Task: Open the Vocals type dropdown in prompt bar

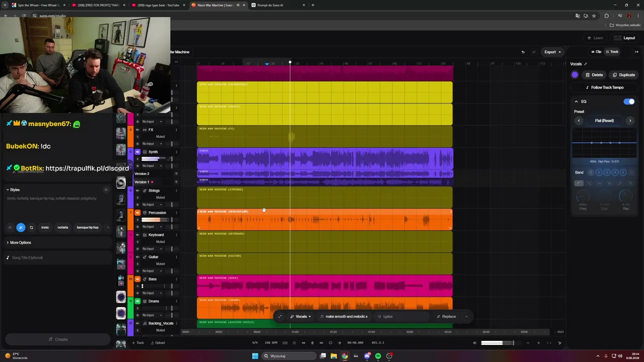Action: coord(301,316)
